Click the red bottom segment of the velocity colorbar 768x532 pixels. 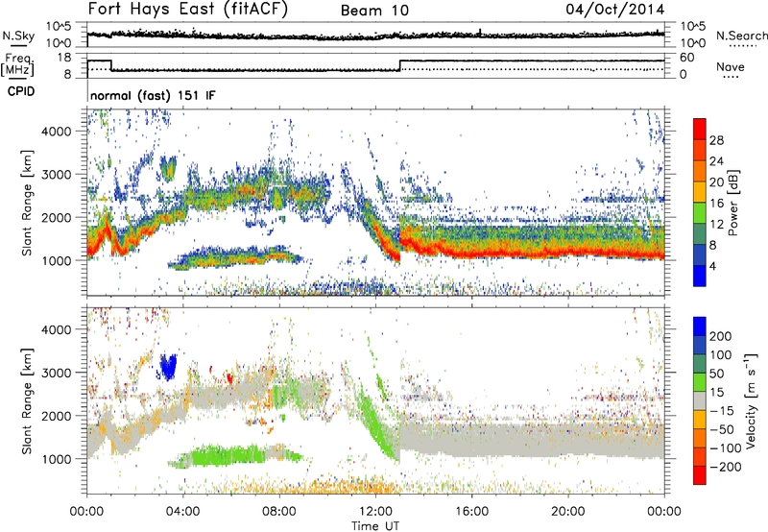[x=700, y=475]
